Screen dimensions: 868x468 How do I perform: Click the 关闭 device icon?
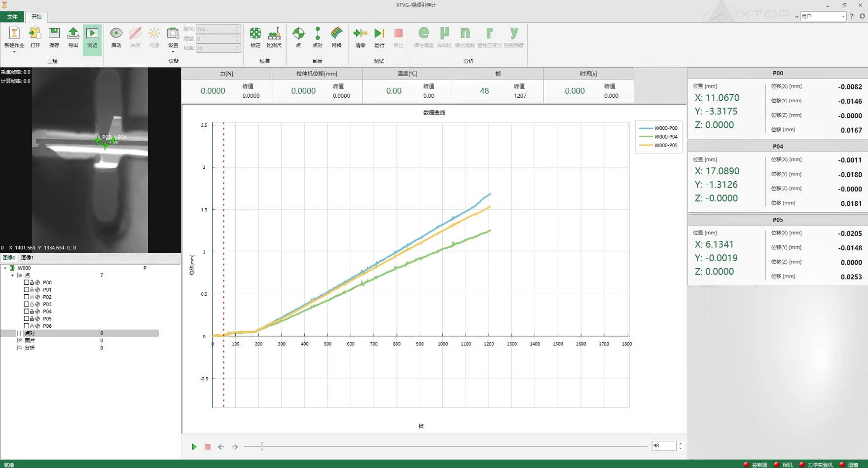135,34
